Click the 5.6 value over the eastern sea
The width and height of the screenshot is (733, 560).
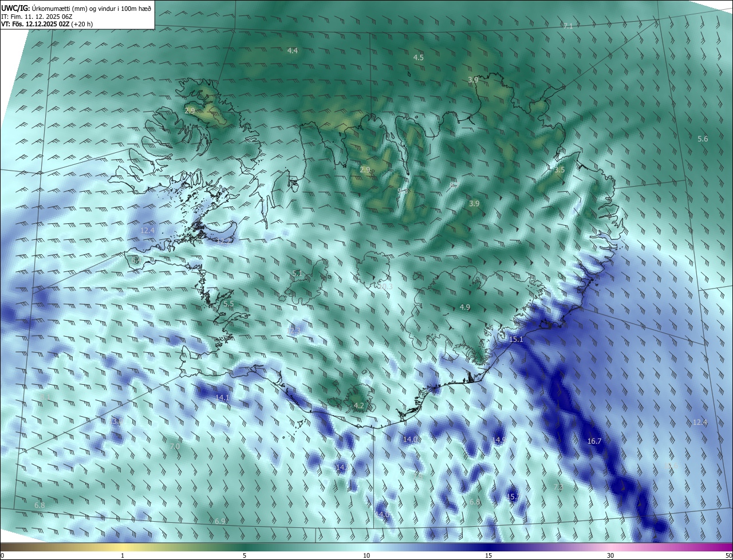pyautogui.click(x=703, y=139)
